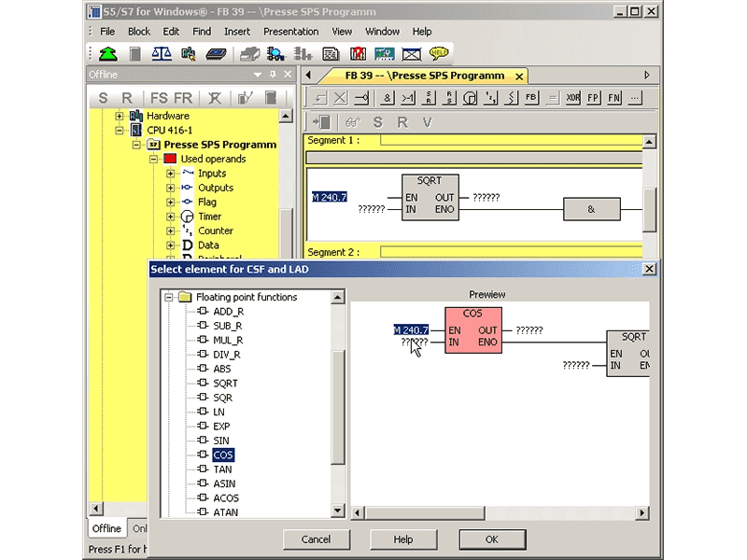Screen dimensions: 747x560
Task: Click the V icon in editor toolbar
Action: [428, 123]
